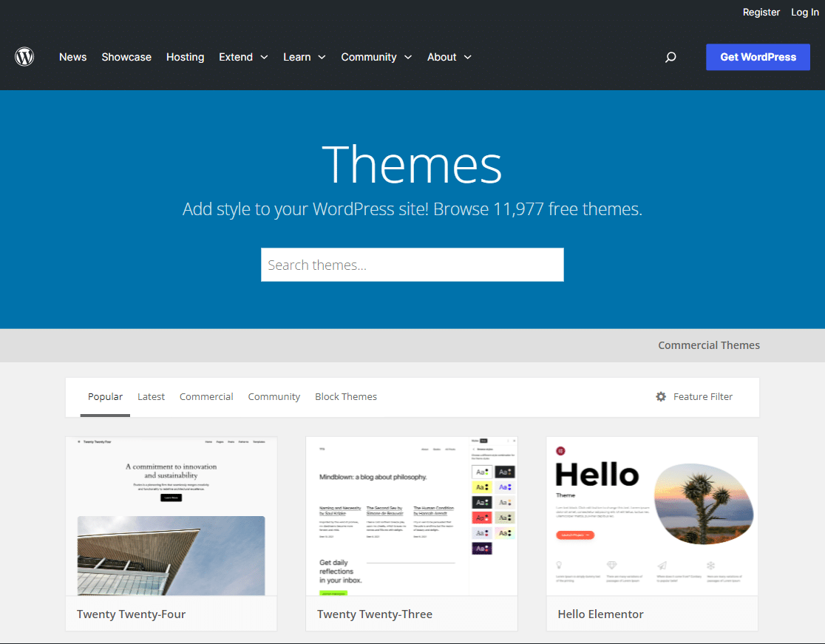
Task: Click the Feature Filter gear icon
Action: click(x=661, y=397)
